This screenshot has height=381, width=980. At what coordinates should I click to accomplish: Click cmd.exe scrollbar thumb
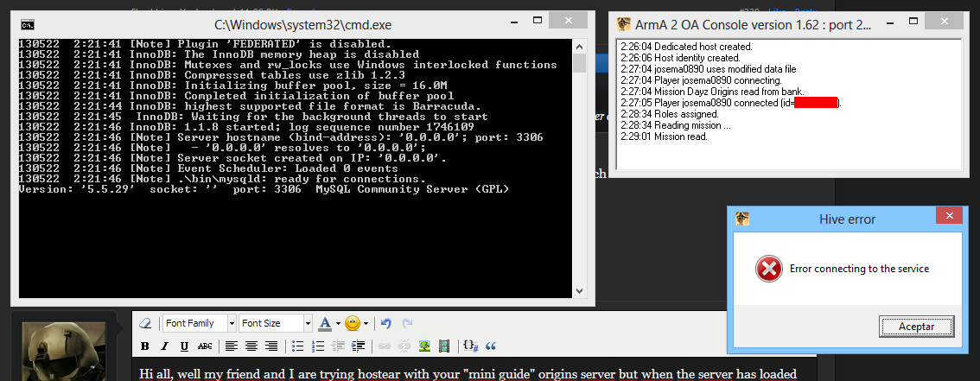pos(579,62)
